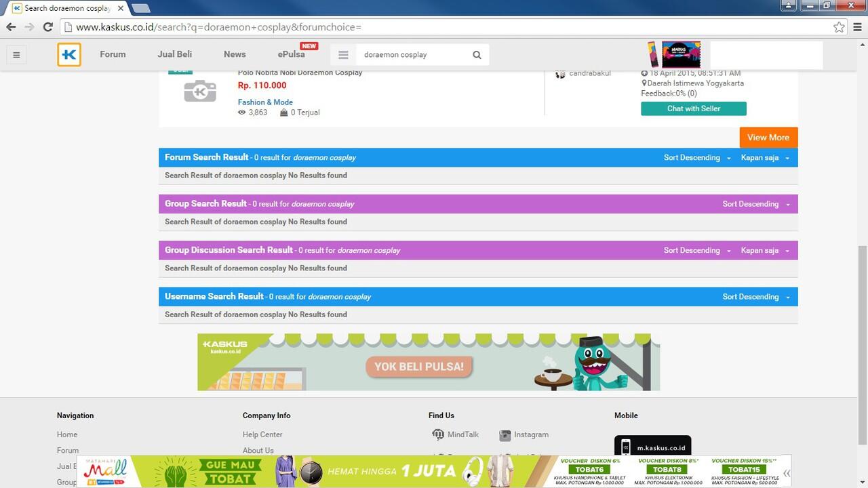Open Instagram footer link text
The image size is (868, 488).
(531, 434)
